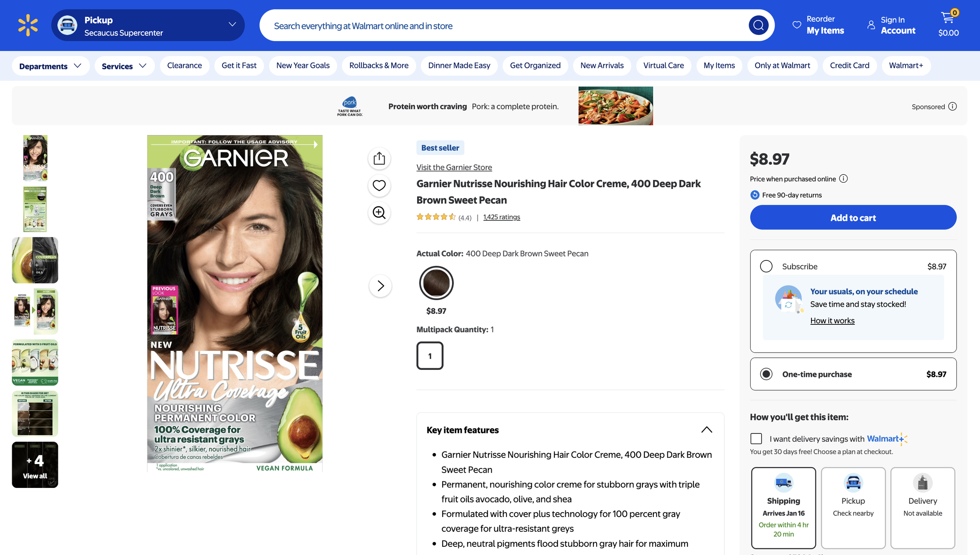980x555 pixels.
Task: Click the Walmart spark logo
Action: pos(28,25)
